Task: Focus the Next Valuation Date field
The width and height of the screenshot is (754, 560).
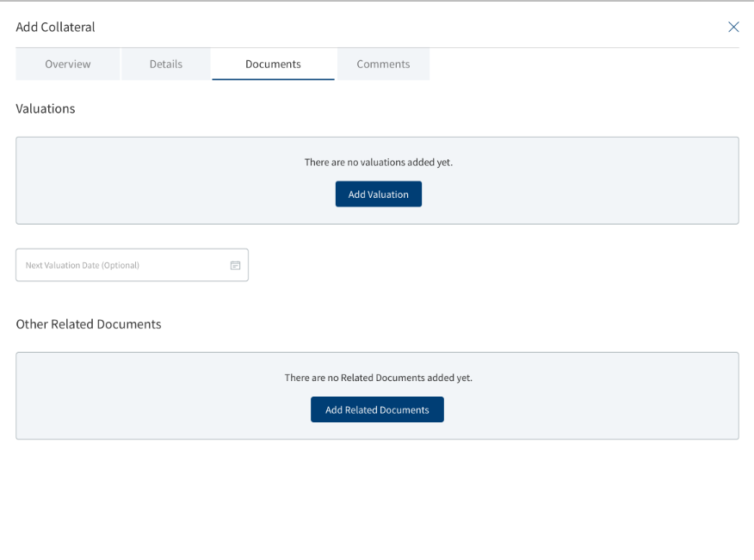Action: tap(133, 265)
